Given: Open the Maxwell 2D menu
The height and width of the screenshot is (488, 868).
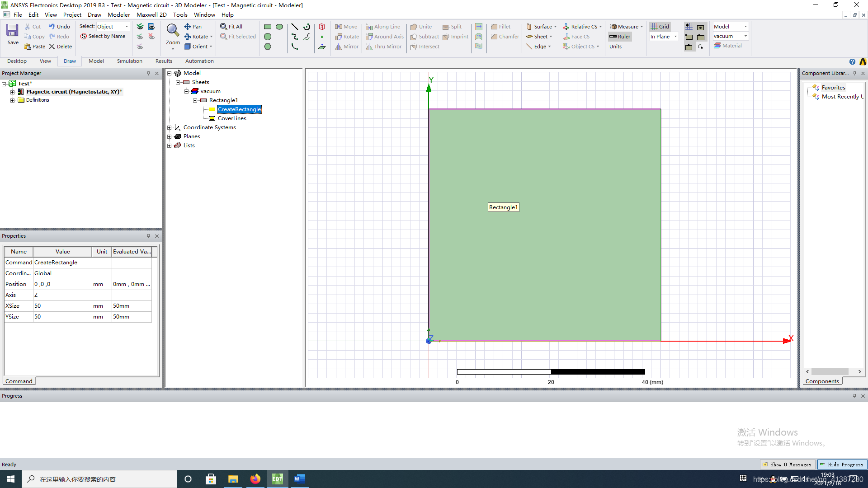Looking at the screenshot, I should pyautogui.click(x=151, y=14).
